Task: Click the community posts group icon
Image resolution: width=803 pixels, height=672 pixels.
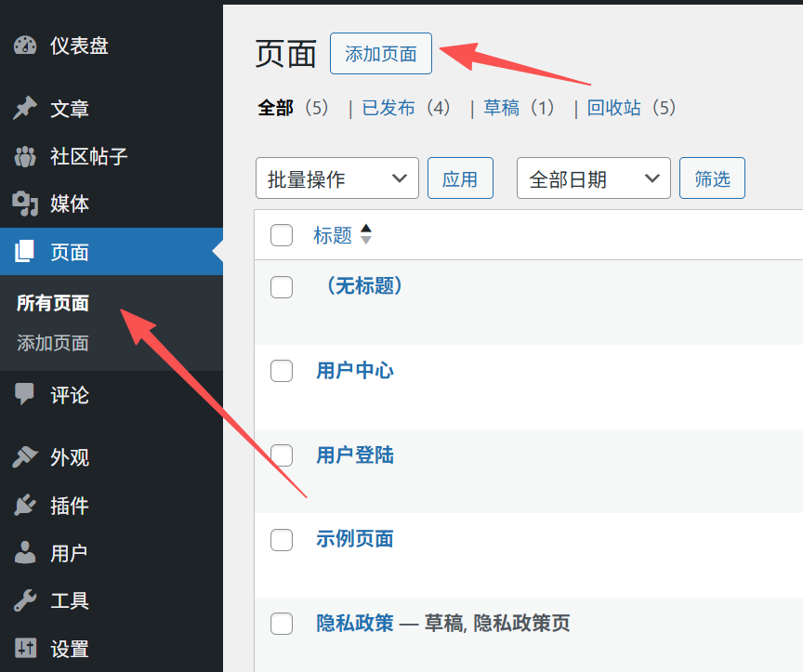Action: click(24, 157)
